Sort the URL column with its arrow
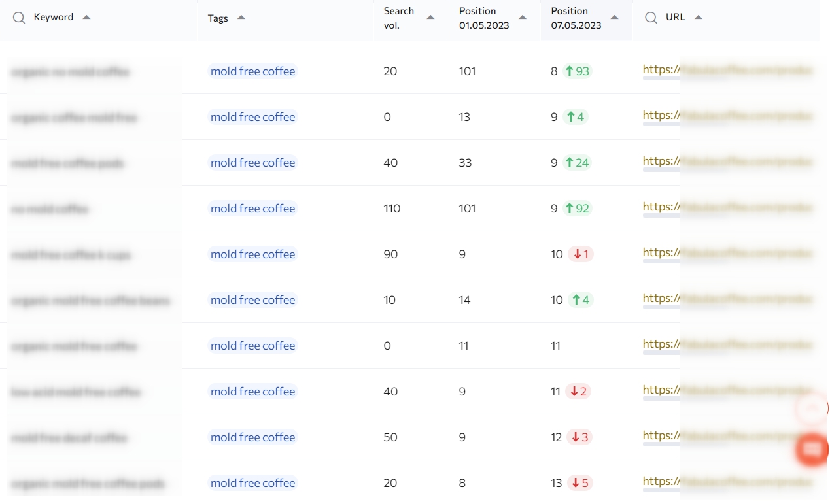This screenshot has width=830, height=504. pos(698,18)
